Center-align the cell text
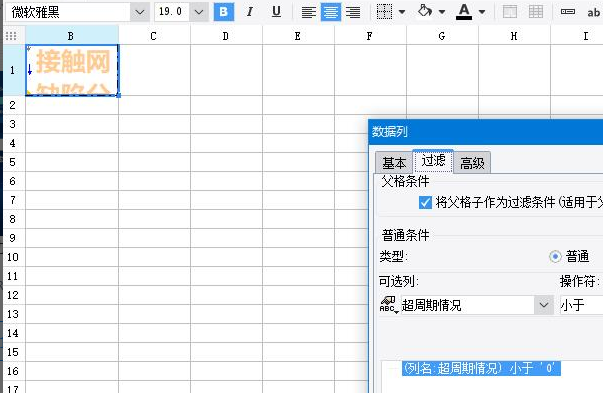This screenshot has height=393, width=603. 331,12
